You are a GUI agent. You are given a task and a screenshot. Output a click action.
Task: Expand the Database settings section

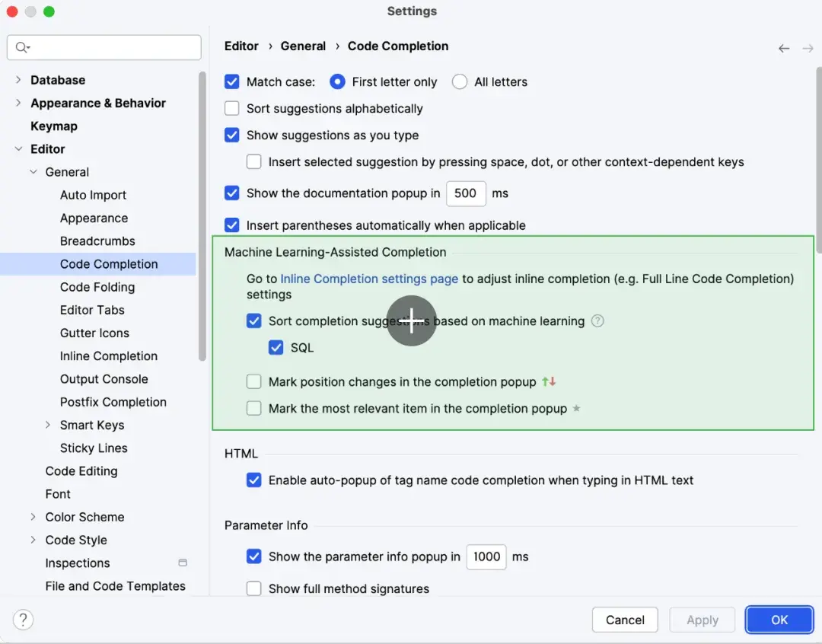(x=18, y=80)
